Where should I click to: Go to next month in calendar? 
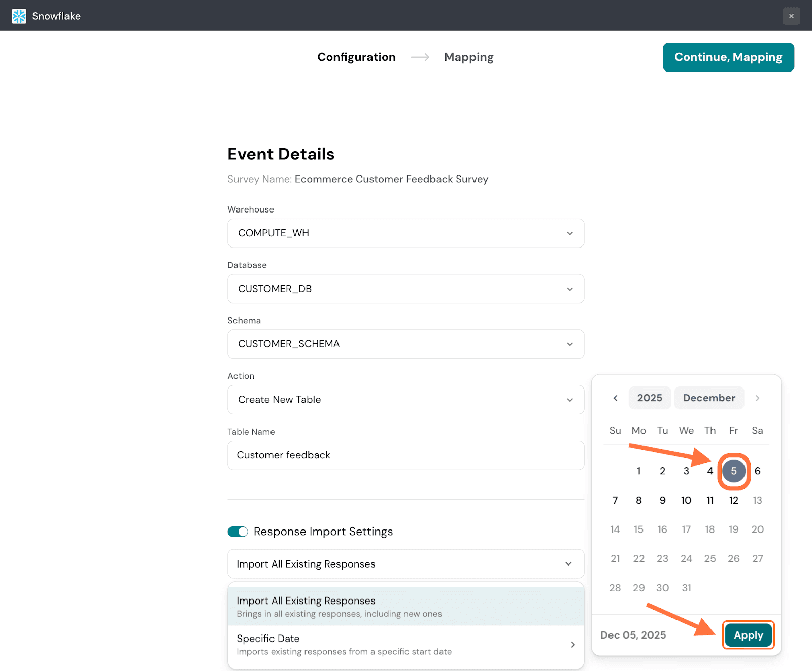757,398
